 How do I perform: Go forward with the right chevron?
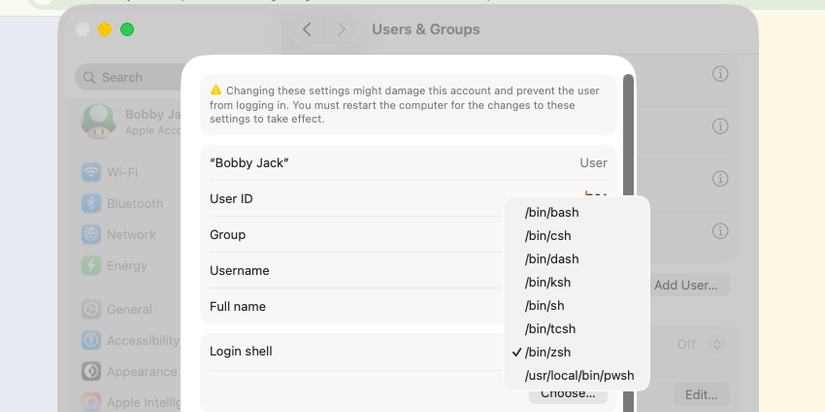[341, 29]
